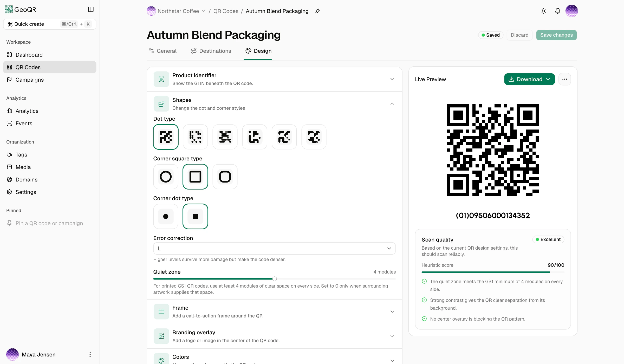Expand the Branding overlay section chevron

point(392,336)
